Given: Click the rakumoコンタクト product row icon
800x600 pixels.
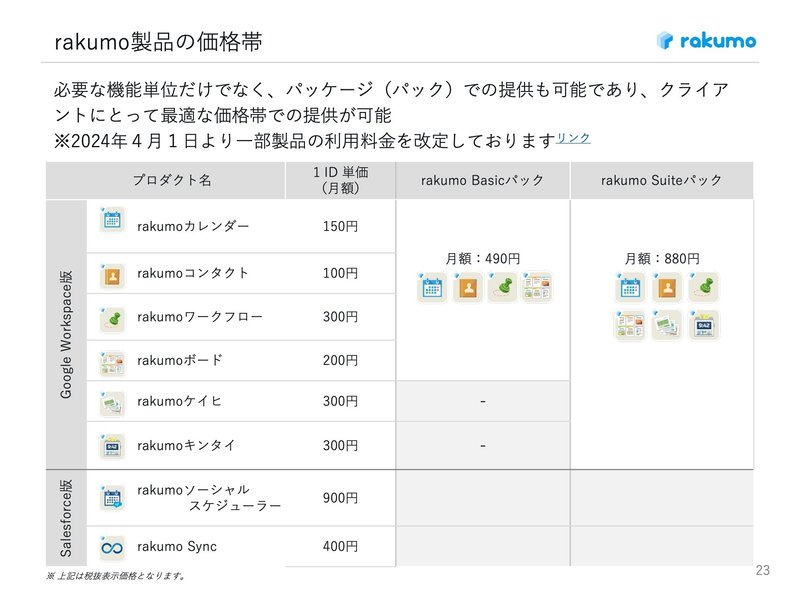Looking at the screenshot, I should click(112, 276).
